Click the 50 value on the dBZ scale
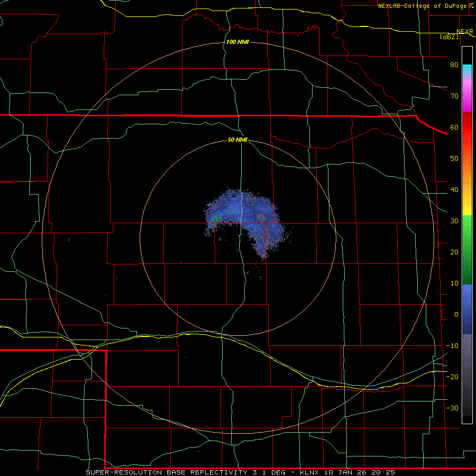The image size is (476, 476). [454, 159]
